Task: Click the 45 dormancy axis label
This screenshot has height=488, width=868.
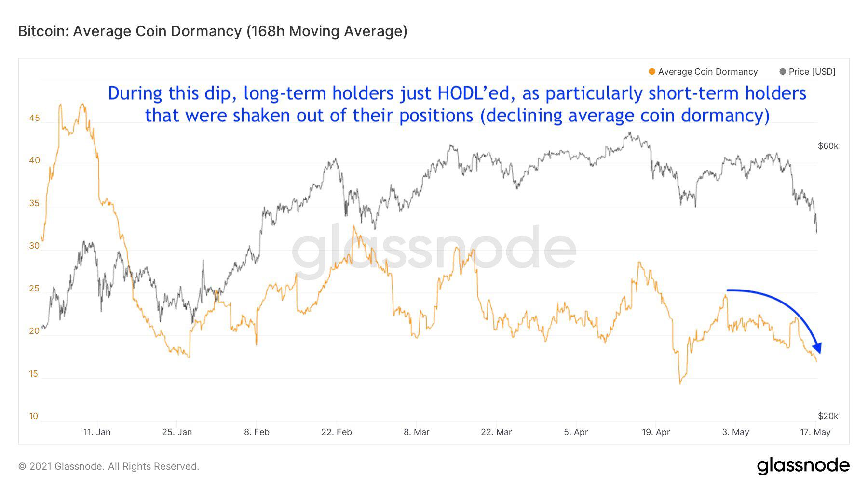Action: coord(34,118)
